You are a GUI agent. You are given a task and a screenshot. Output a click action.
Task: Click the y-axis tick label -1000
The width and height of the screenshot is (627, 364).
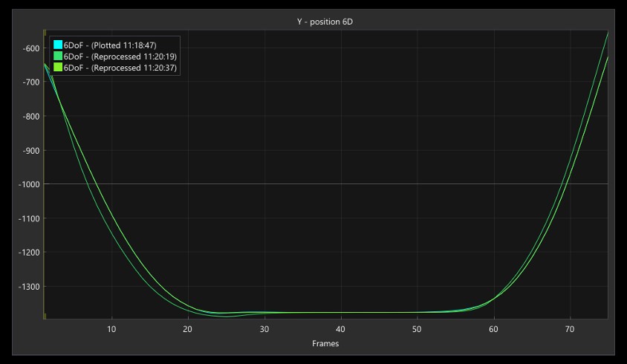click(x=29, y=184)
